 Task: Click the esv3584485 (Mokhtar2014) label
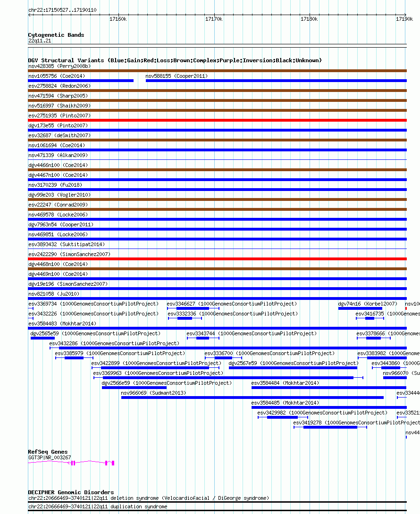pyautogui.click(x=285, y=403)
